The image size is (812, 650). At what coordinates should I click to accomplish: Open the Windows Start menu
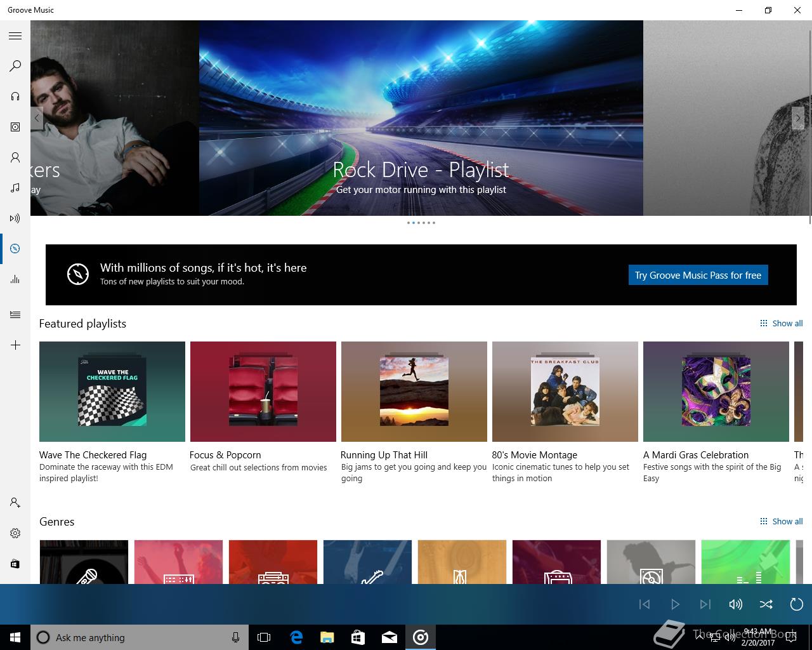tap(15, 637)
